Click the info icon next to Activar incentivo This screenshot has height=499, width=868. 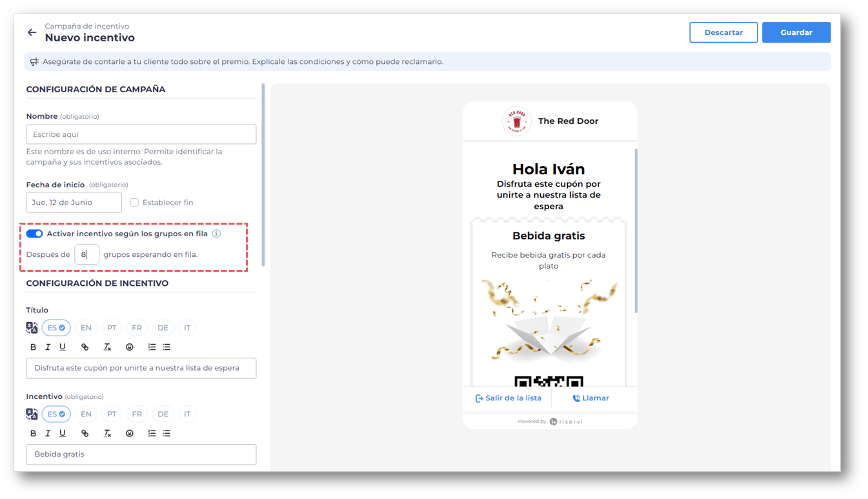click(x=217, y=234)
